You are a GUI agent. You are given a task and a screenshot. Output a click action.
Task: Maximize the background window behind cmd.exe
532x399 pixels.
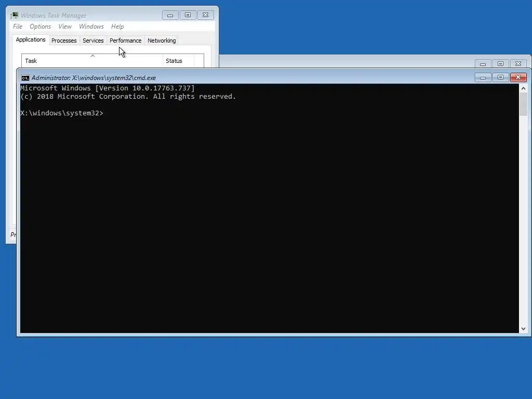tap(500, 64)
